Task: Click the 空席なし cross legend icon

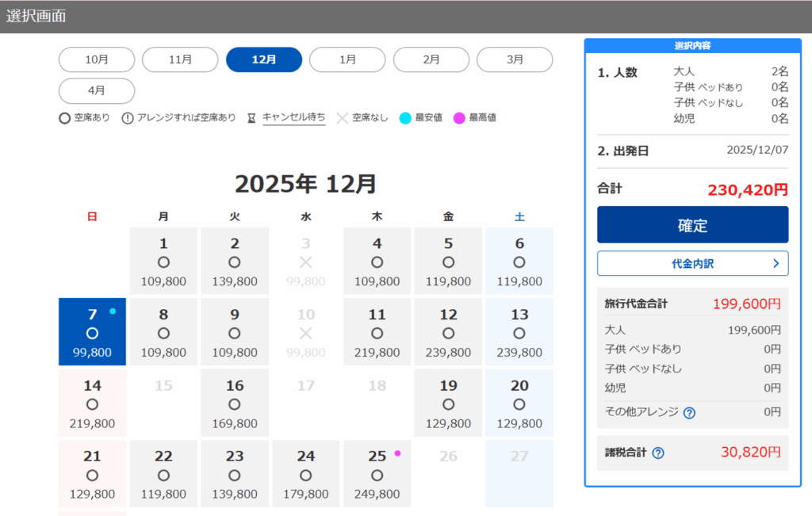Action: tap(342, 118)
